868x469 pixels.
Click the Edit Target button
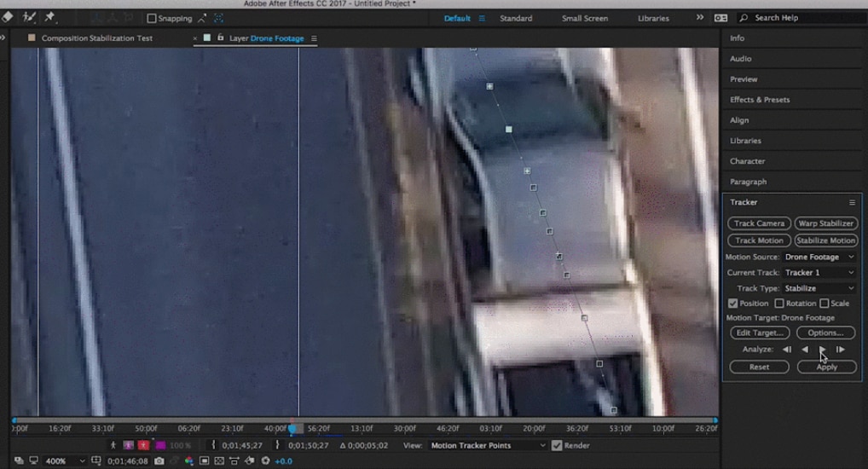pos(760,333)
